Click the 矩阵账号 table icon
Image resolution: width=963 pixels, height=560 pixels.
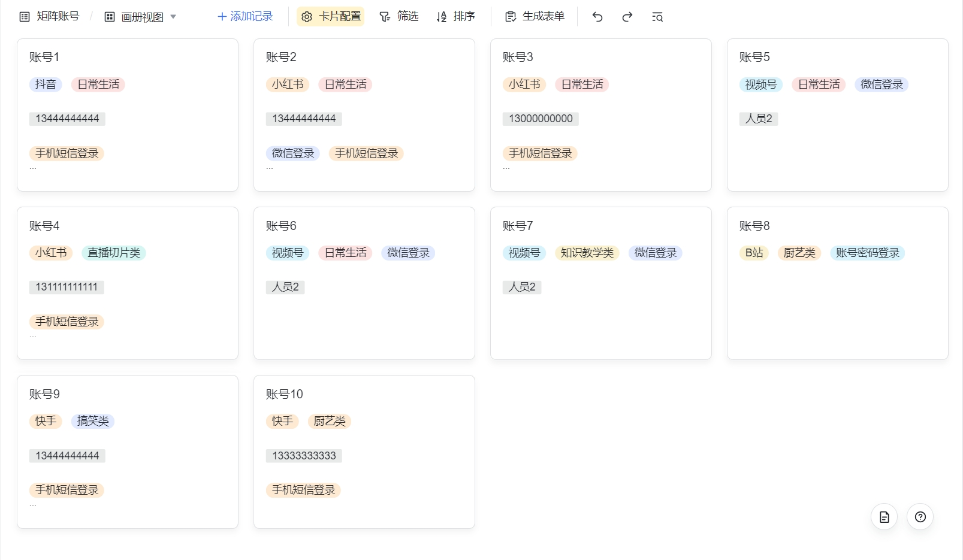click(x=25, y=17)
